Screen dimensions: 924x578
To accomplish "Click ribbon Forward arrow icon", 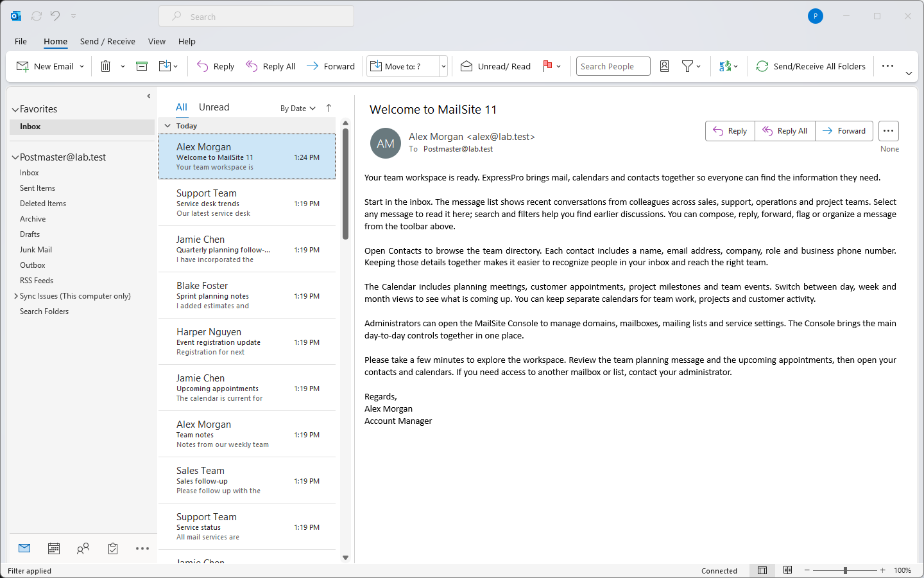I will point(312,66).
